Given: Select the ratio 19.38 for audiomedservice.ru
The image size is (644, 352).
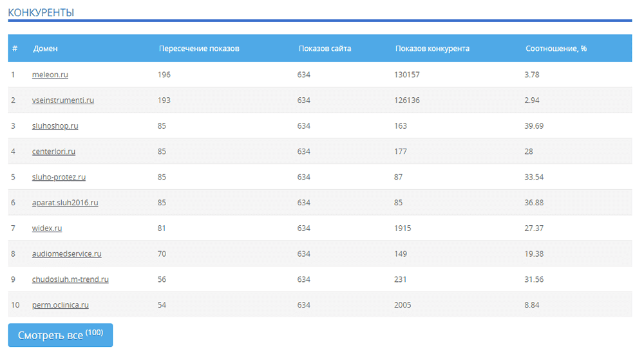Looking at the screenshot, I should 533,254.
